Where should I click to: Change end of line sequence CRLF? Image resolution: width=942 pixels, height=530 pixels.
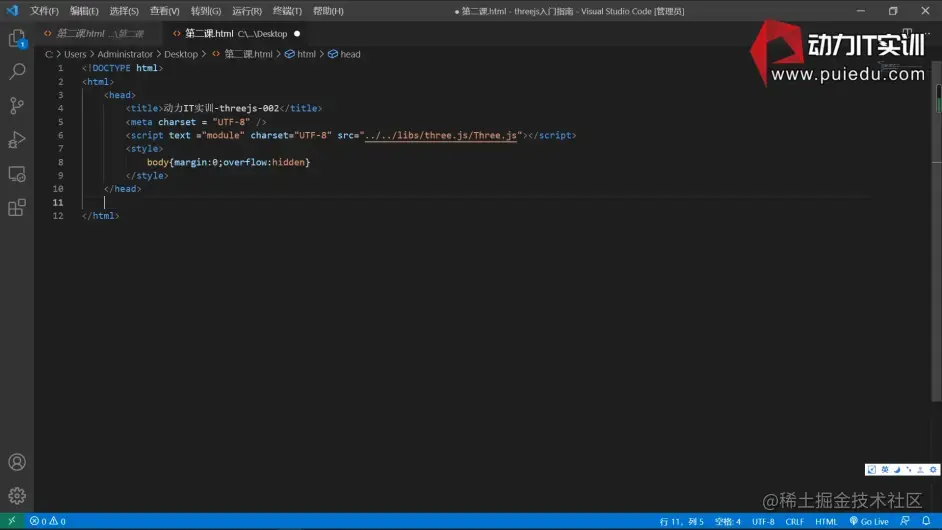click(794, 521)
